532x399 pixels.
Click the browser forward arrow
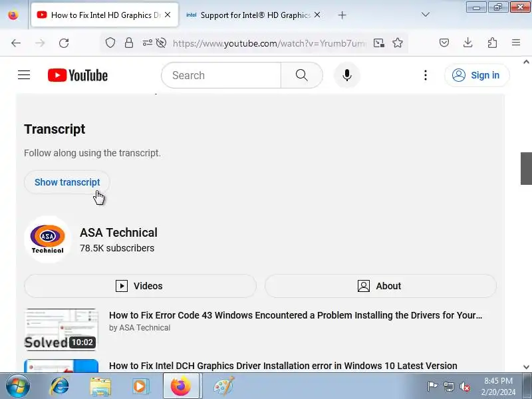[x=40, y=43]
